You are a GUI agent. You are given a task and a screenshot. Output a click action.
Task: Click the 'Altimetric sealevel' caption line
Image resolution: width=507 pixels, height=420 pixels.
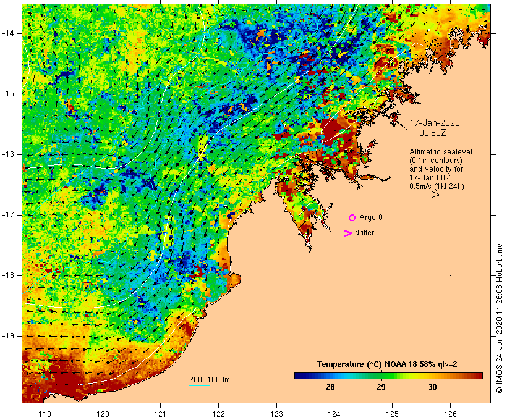(441, 152)
